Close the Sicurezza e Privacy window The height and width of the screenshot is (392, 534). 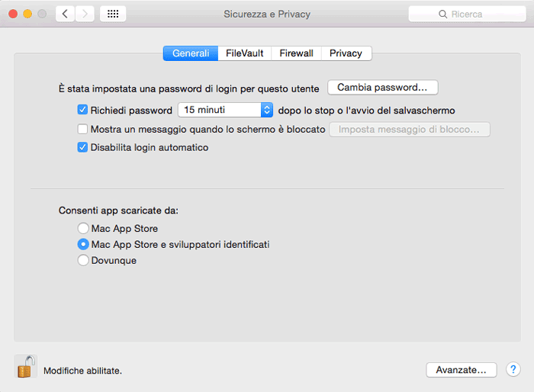tap(13, 14)
